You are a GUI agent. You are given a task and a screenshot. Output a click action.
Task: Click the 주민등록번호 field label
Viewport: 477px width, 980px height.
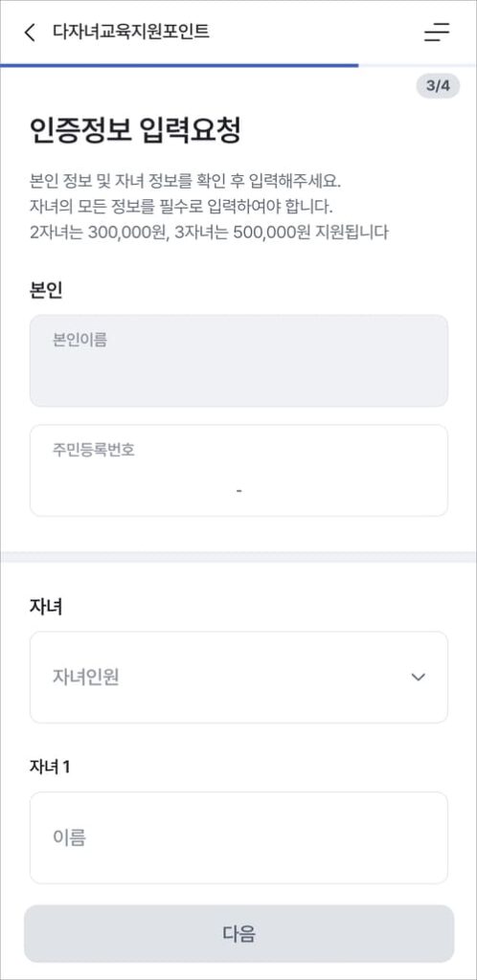[x=93, y=451]
